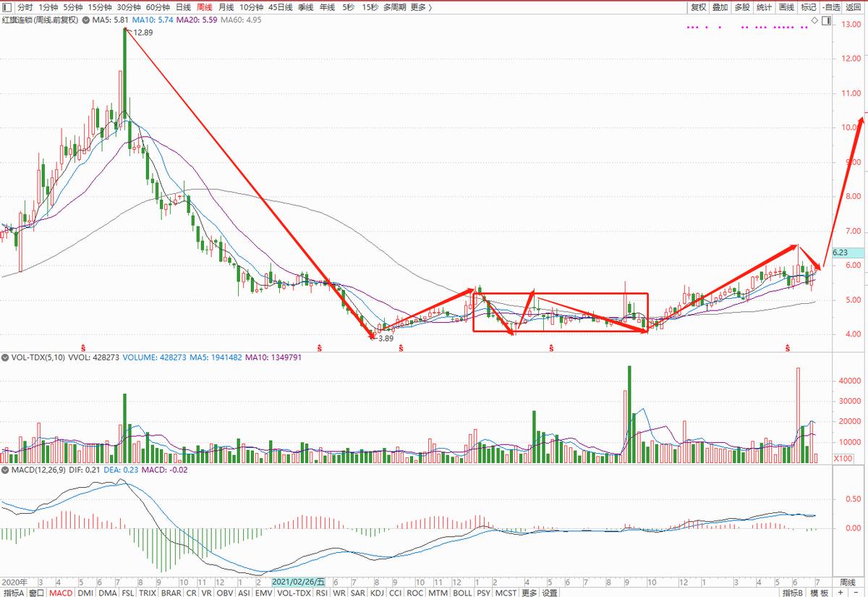Viewport: 868px width, 597px height.
Task: Select the OBV indicator tab
Action: (225, 593)
